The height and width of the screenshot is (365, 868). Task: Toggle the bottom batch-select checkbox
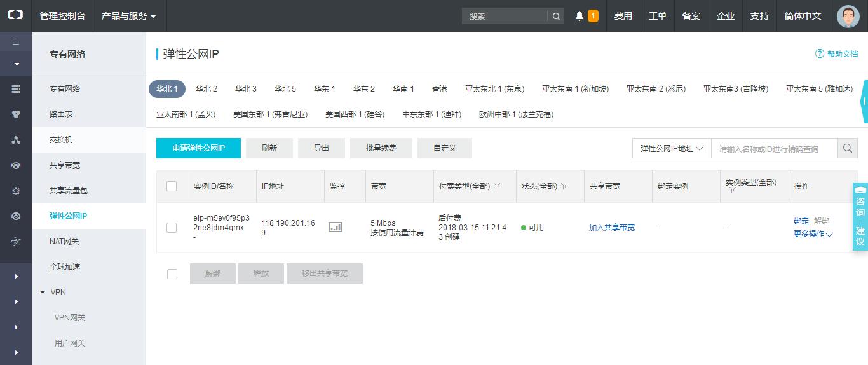[x=172, y=273]
